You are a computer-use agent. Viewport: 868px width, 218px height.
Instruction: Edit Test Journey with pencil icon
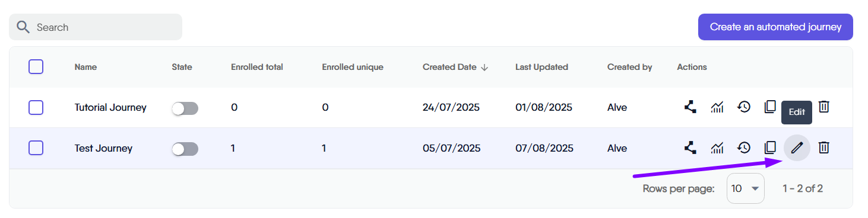pyautogui.click(x=797, y=148)
